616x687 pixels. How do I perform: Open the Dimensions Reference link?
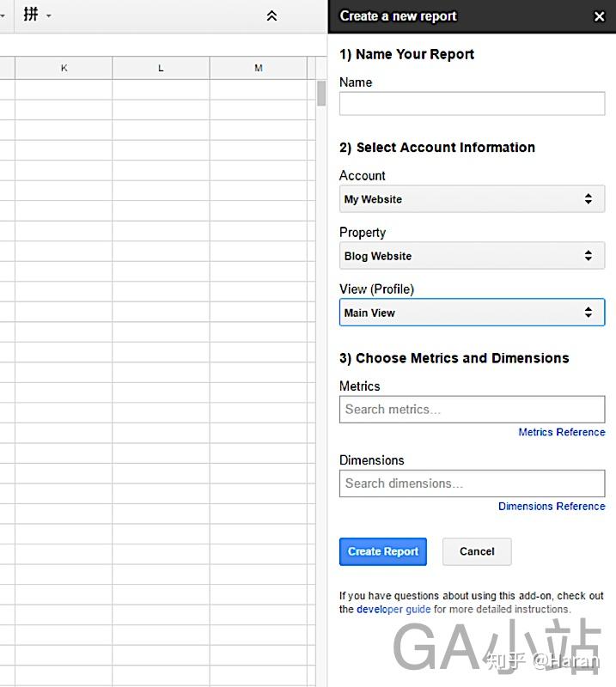(x=552, y=507)
